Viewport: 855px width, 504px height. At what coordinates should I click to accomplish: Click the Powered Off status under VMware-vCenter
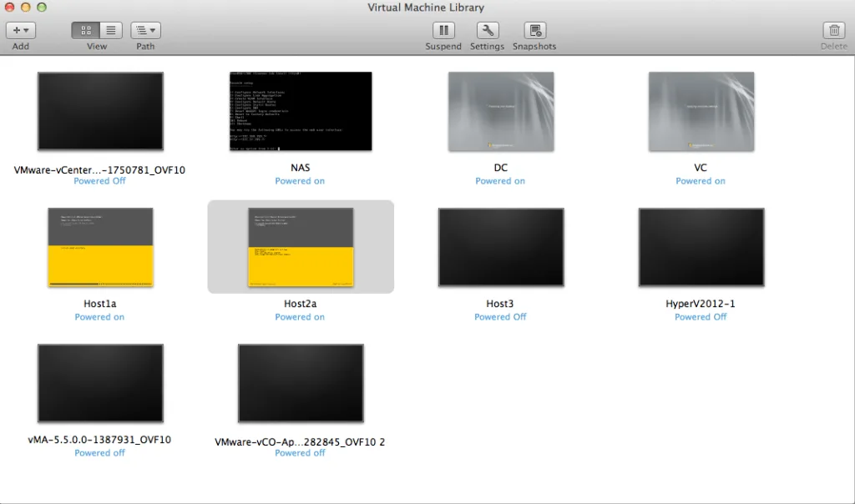99,181
